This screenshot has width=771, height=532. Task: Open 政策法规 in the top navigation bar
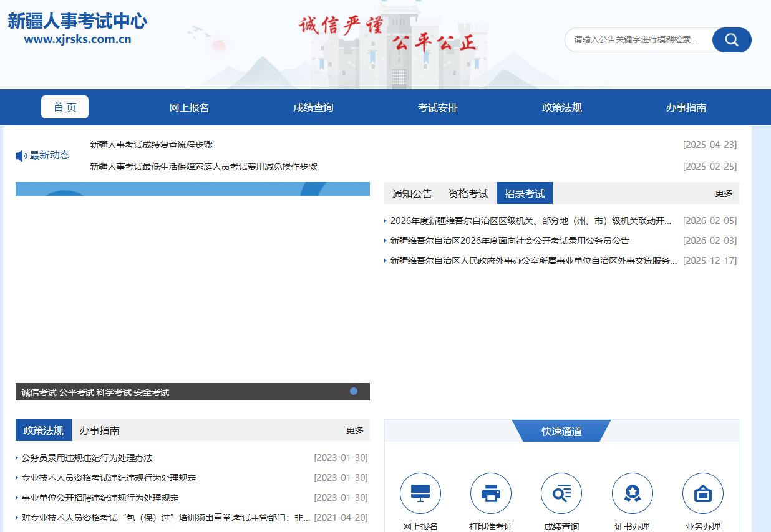tap(561, 107)
